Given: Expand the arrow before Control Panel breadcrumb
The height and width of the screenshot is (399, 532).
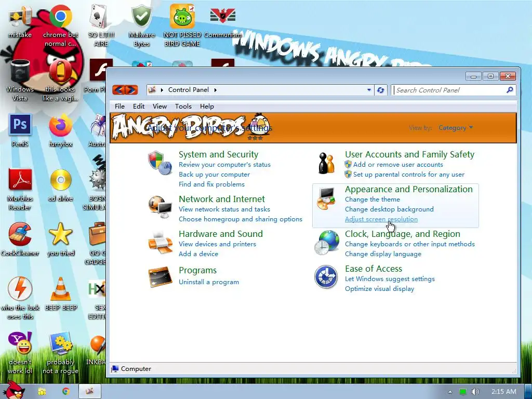Looking at the screenshot, I should click(x=162, y=90).
